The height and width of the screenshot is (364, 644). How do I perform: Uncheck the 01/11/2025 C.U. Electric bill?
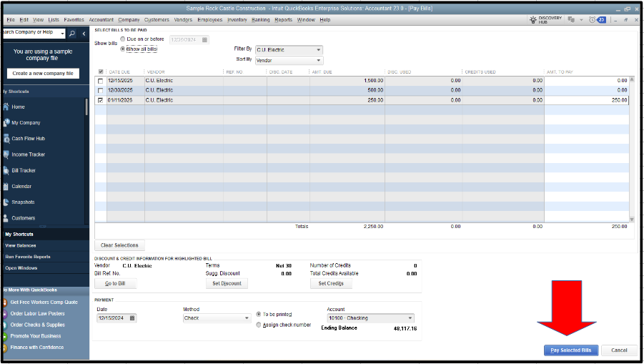[x=101, y=100]
